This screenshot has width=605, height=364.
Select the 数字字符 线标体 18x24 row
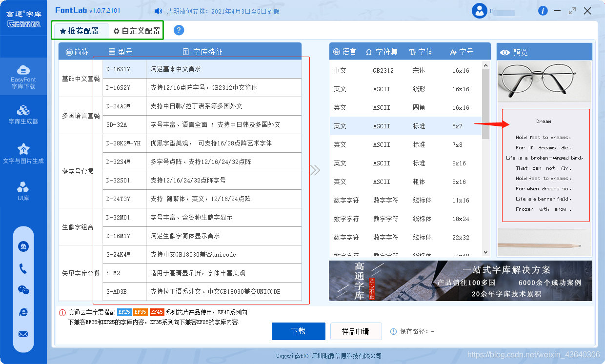406,219
